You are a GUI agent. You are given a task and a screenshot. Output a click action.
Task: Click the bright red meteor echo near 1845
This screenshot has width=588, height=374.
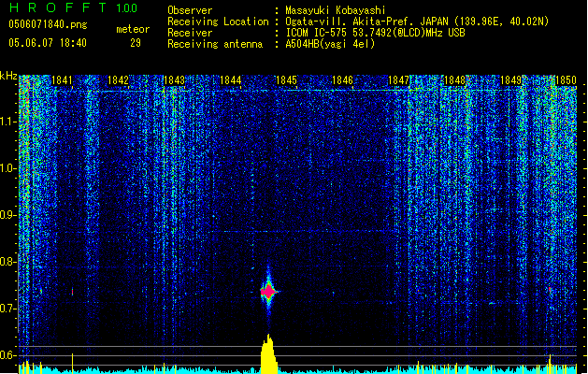tap(268, 291)
